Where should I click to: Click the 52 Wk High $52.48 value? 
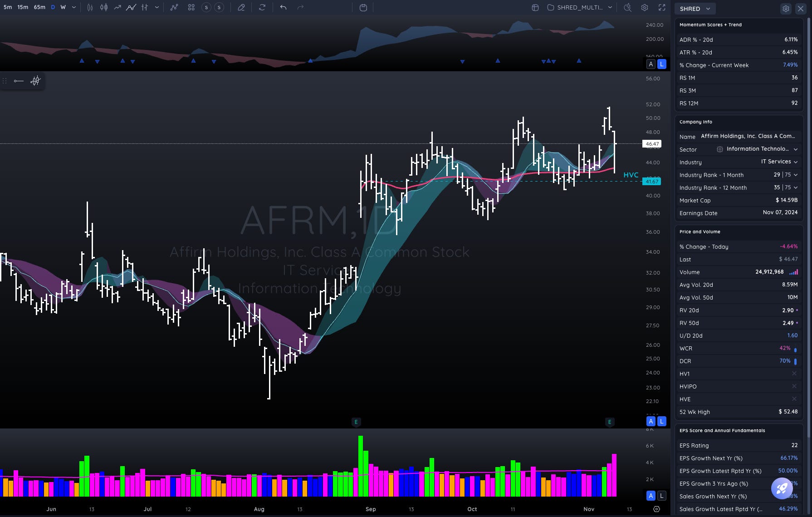tap(788, 412)
